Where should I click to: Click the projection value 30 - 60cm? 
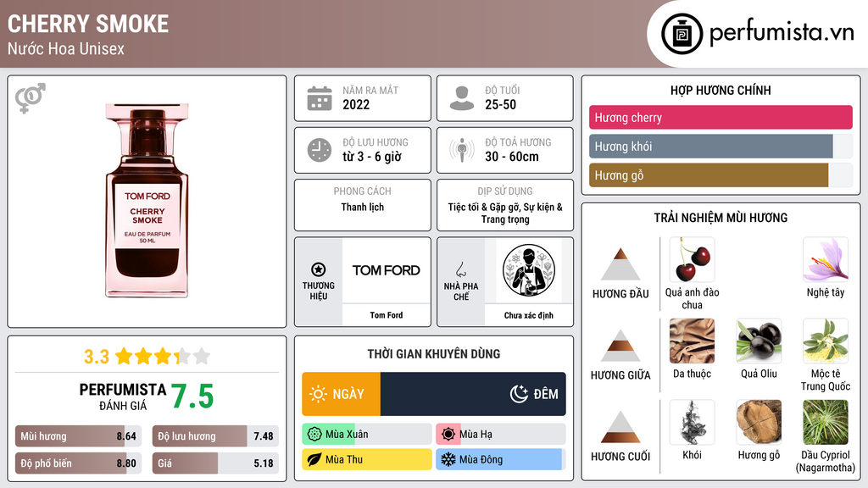511,157
